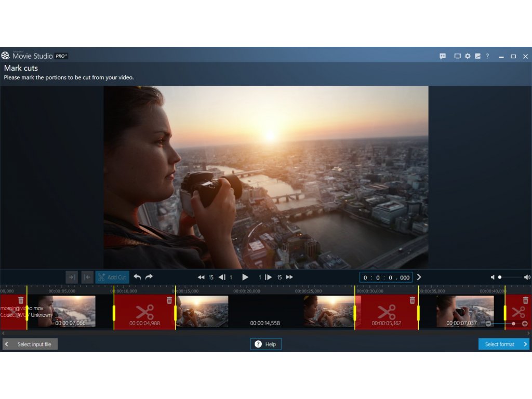Go back to Select input file
Screen dimensions: 532x399
(x=30, y=344)
